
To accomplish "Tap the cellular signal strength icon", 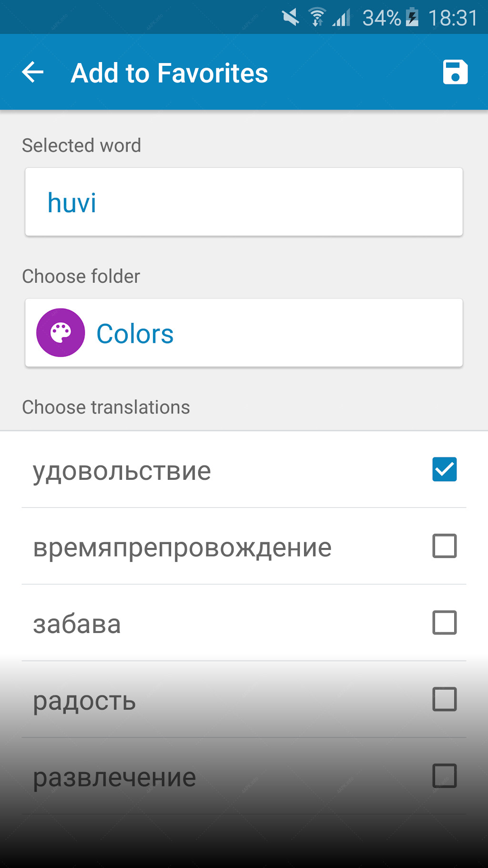I will pyautogui.click(x=342, y=18).
